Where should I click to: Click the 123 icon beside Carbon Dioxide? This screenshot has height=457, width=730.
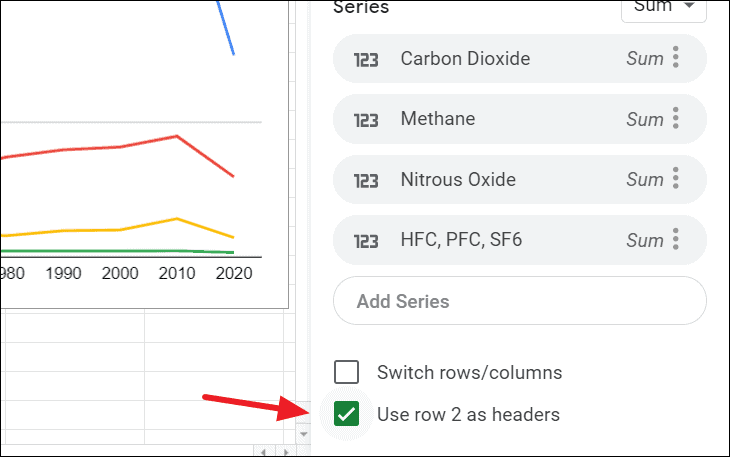point(366,60)
